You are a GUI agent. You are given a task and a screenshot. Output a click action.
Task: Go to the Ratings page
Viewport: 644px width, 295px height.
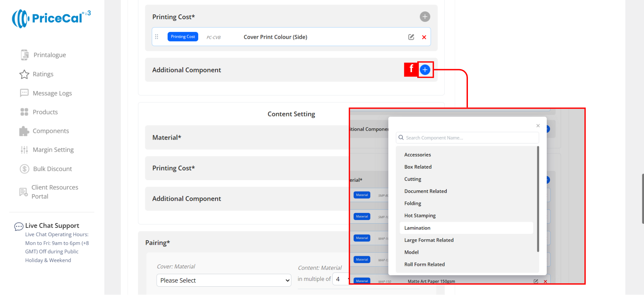(43, 74)
